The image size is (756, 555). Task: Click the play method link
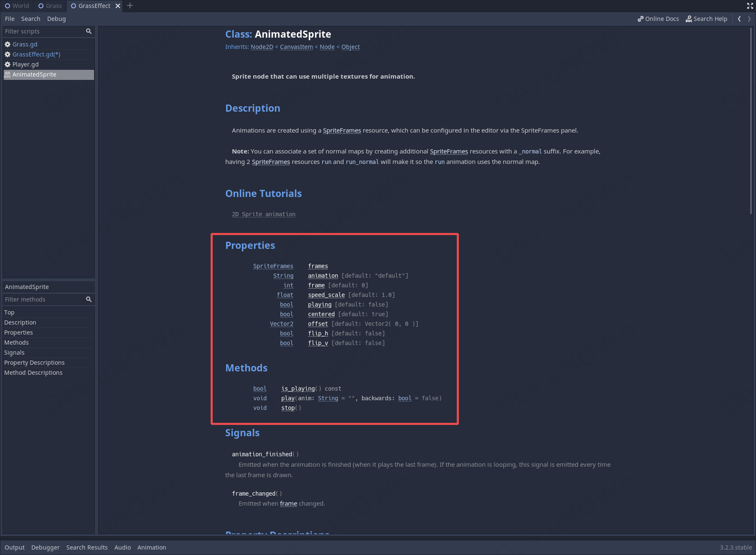[x=288, y=398]
